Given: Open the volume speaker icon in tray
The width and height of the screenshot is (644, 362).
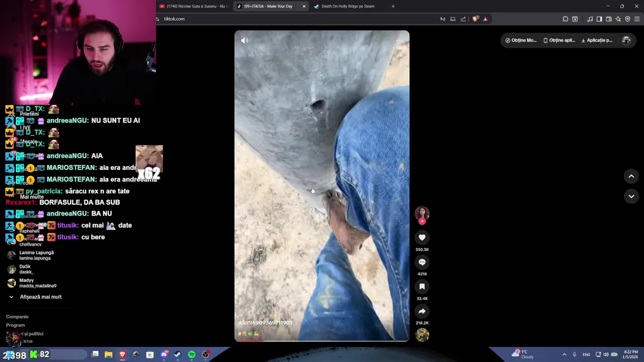Looking at the screenshot, I should 606,354.
